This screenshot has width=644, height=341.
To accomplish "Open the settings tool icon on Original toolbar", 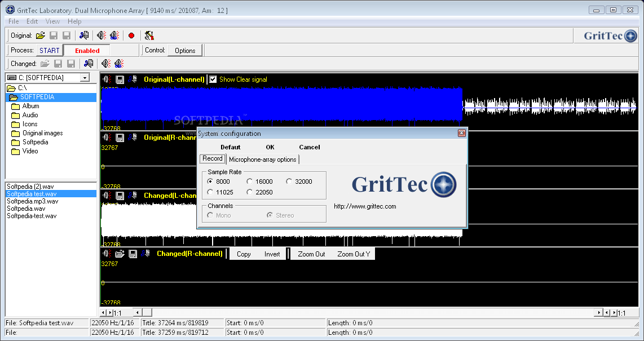I will (x=149, y=35).
